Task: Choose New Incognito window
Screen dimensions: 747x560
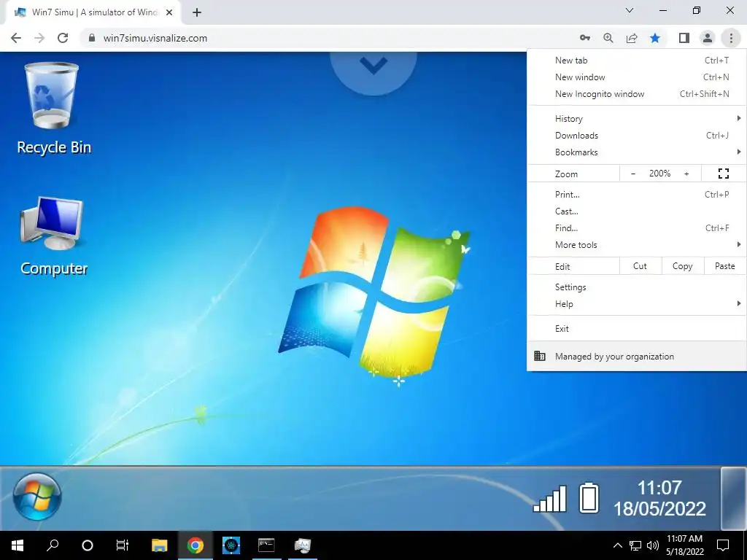Action: [x=636, y=94]
